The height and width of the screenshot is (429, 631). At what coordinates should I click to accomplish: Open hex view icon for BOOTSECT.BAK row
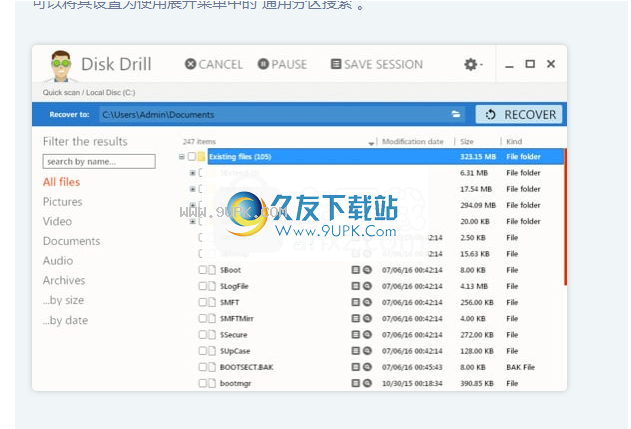[x=355, y=367]
